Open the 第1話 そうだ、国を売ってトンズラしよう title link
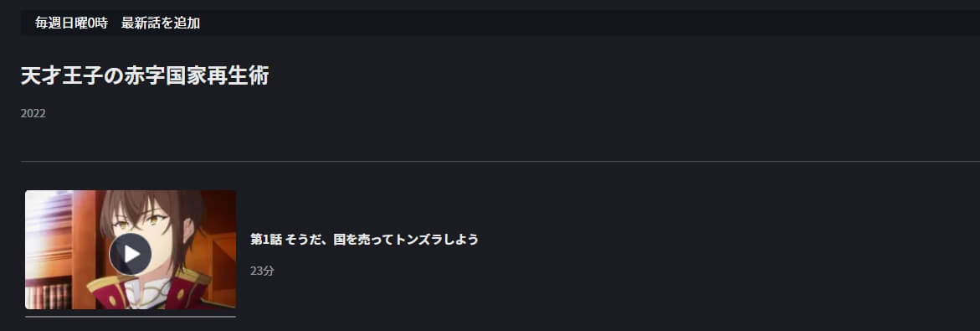The width and height of the screenshot is (980, 331). [x=364, y=239]
